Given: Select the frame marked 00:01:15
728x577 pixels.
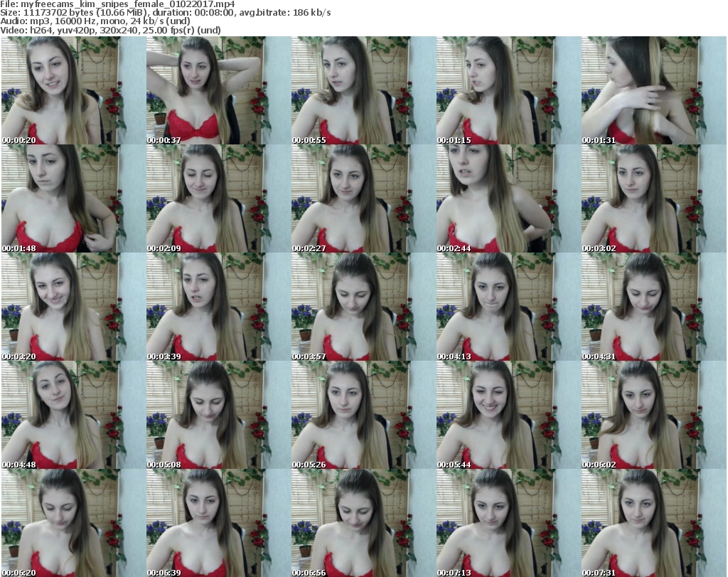Looking at the screenshot, I should 508,90.
